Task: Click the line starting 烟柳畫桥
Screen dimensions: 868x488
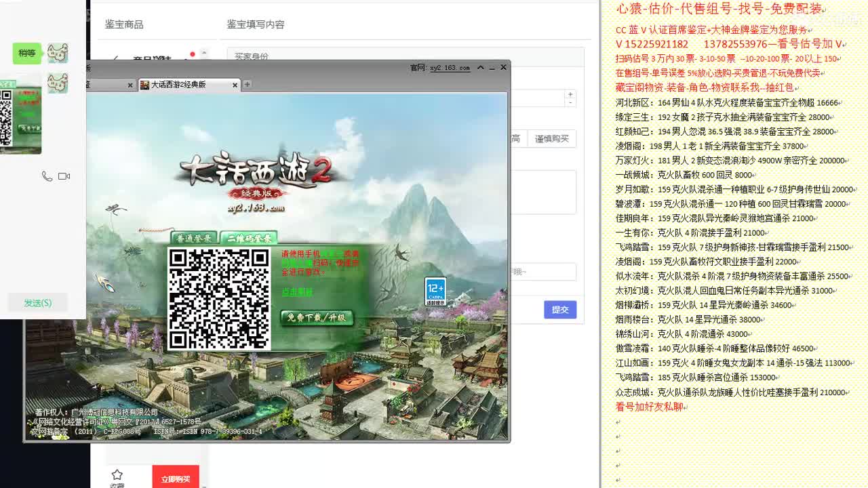Action: 705,305
